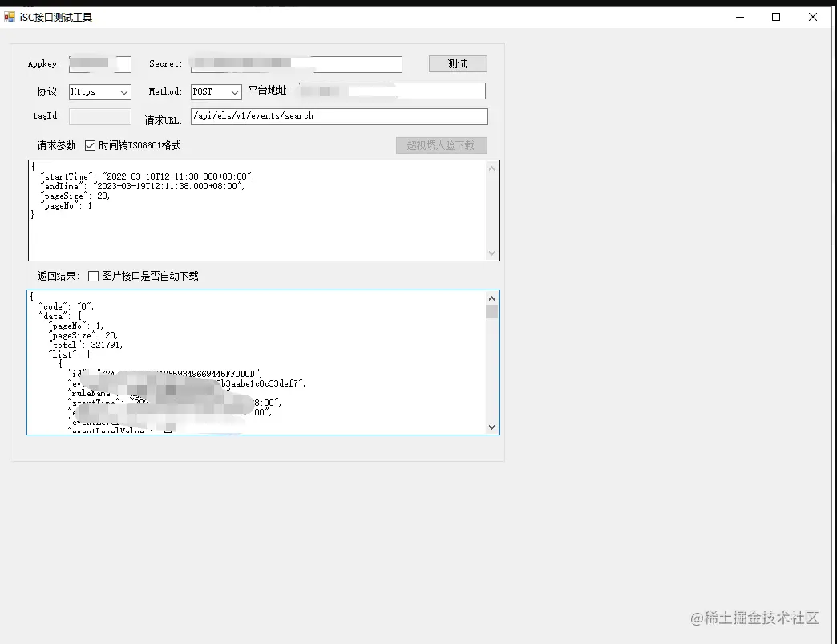Click the "pageSize": 20 line in request parameters
837x644 pixels.
75,196
